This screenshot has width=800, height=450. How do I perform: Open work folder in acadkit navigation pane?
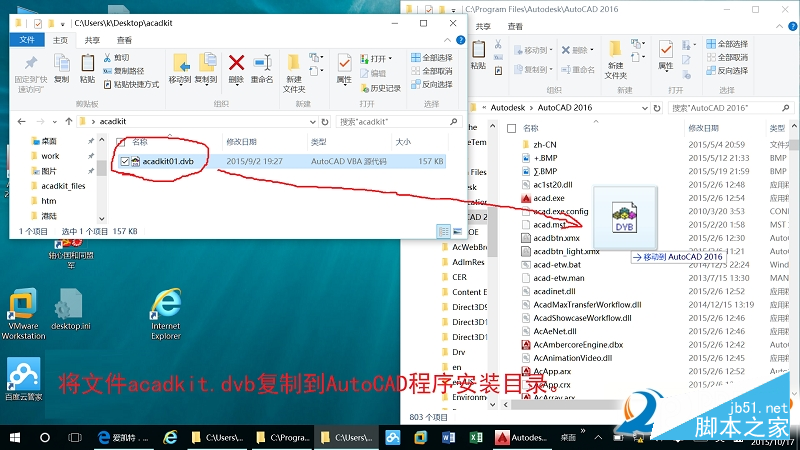click(x=50, y=156)
